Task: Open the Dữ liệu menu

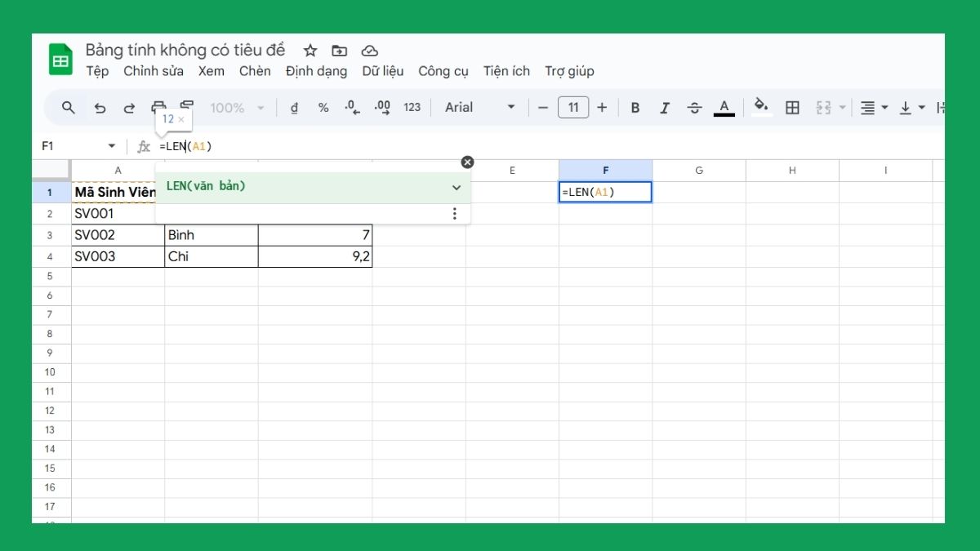Action: pos(383,72)
